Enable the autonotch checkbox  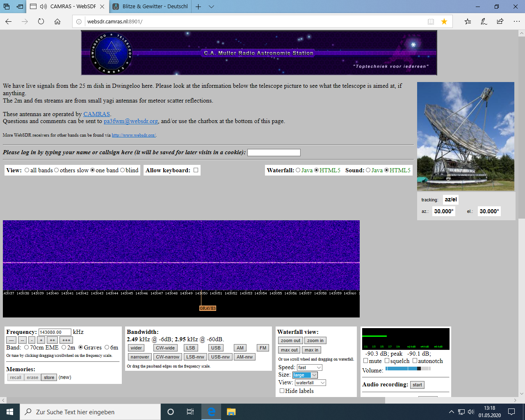coord(415,361)
